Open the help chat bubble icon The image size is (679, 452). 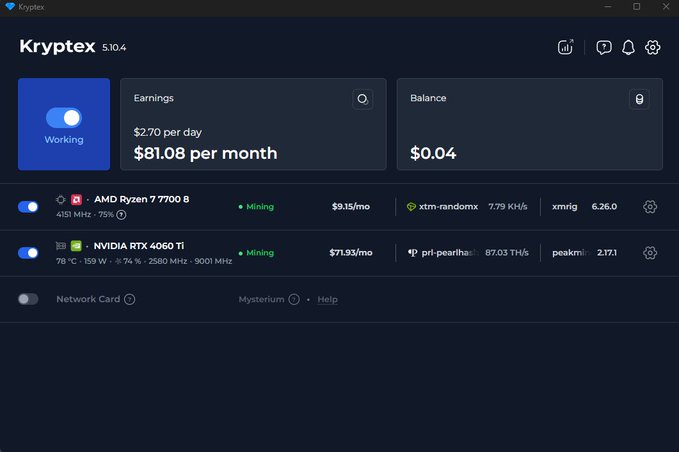[604, 47]
